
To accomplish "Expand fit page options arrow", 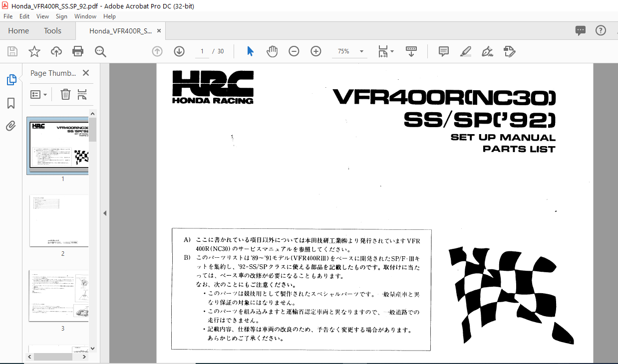I will (392, 51).
